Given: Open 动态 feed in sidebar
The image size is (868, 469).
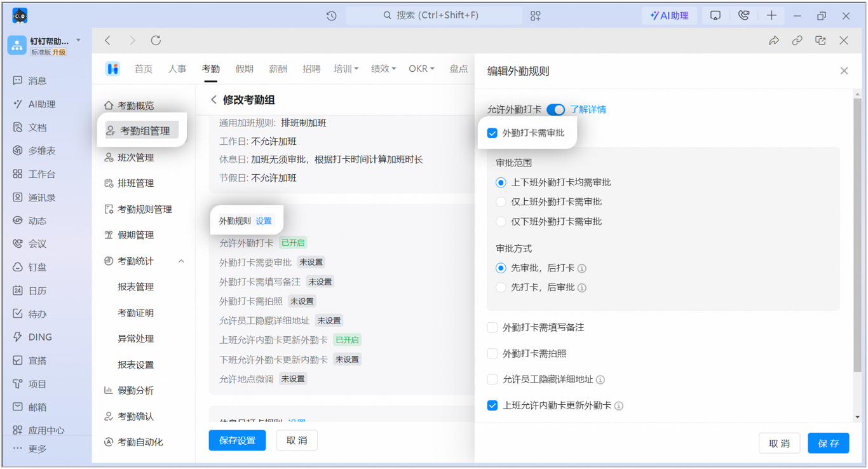Looking at the screenshot, I should 18,221.
